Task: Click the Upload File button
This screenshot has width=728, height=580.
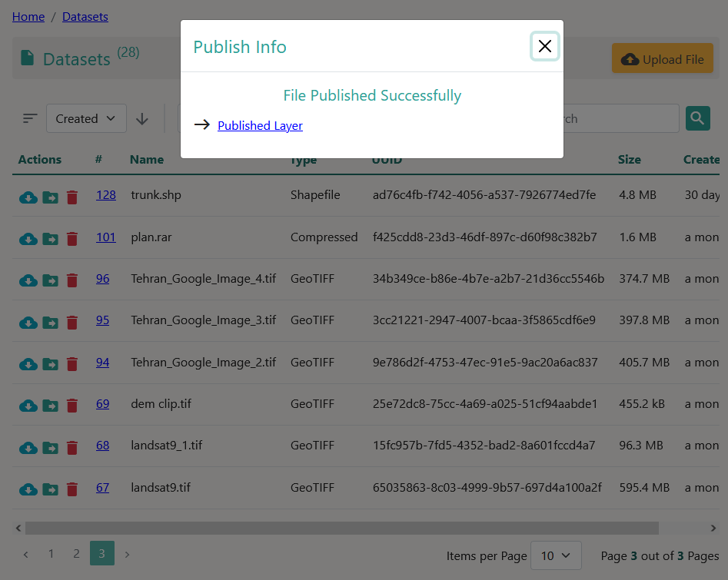Action: pyautogui.click(x=662, y=59)
